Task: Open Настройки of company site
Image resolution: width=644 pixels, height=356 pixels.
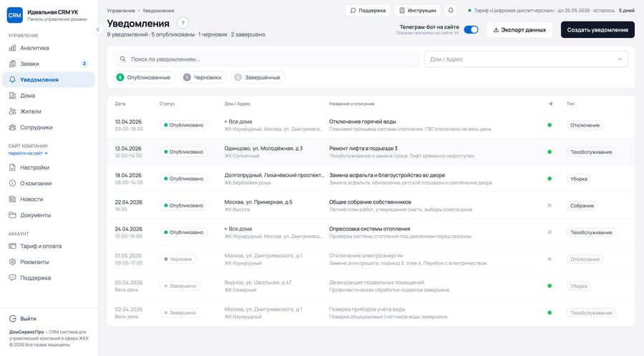Action: click(x=49, y=167)
